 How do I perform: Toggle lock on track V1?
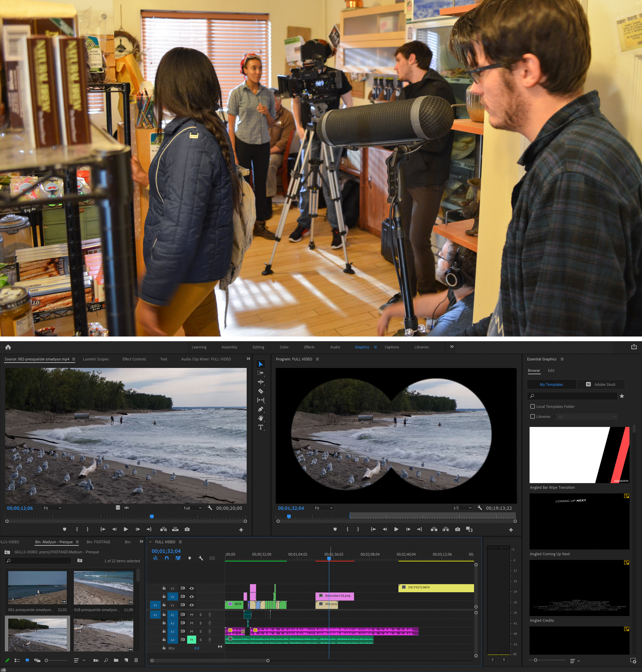click(x=164, y=605)
